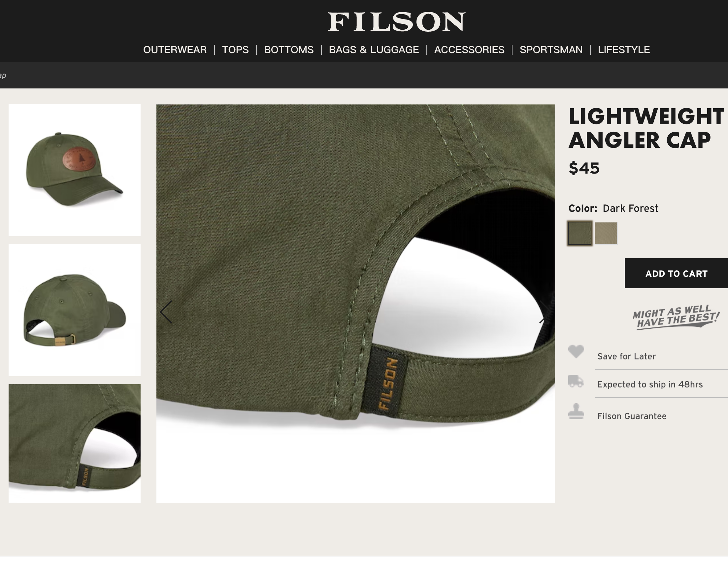Show next product image with right arrow
The width and height of the screenshot is (728, 565).
click(x=543, y=312)
